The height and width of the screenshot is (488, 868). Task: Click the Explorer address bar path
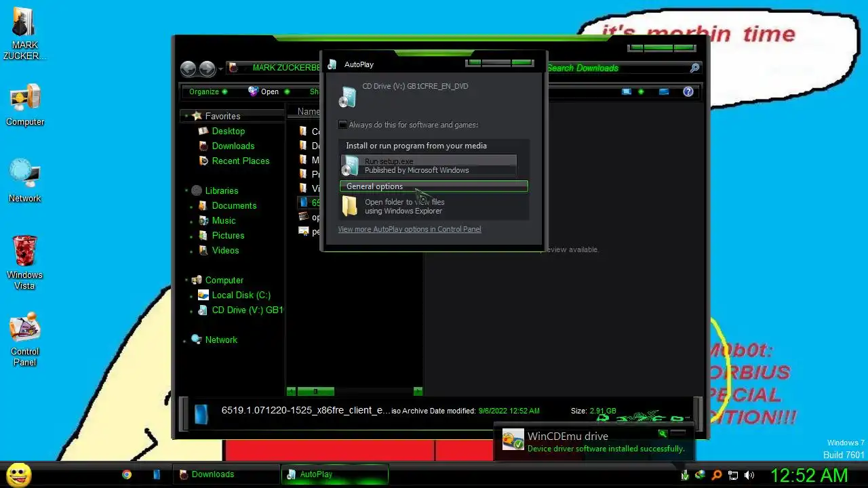click(x=285, y=68)
